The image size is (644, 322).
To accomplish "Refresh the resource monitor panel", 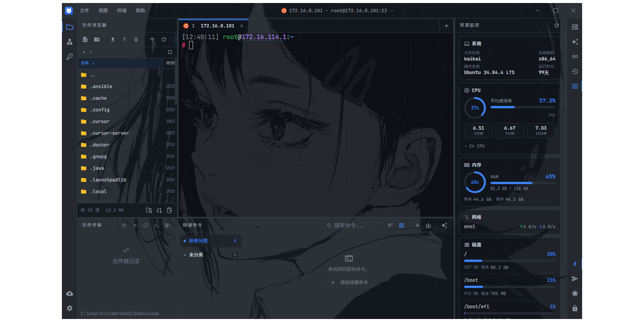I will coord(556,25).
